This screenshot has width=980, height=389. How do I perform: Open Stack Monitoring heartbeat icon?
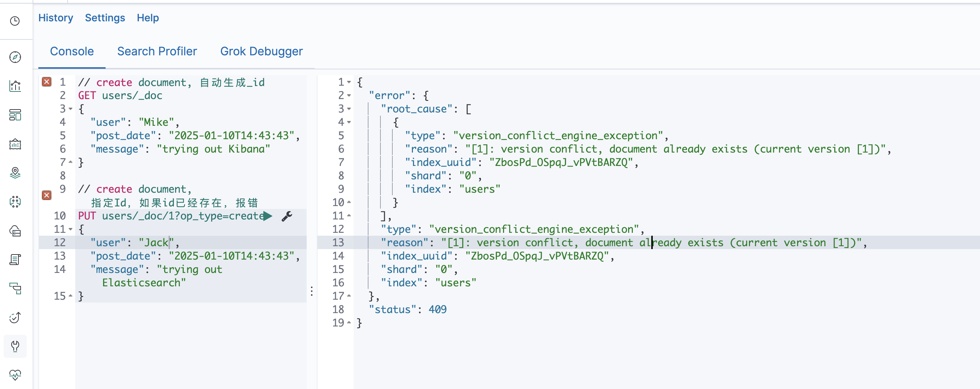(x=15, y=375)
